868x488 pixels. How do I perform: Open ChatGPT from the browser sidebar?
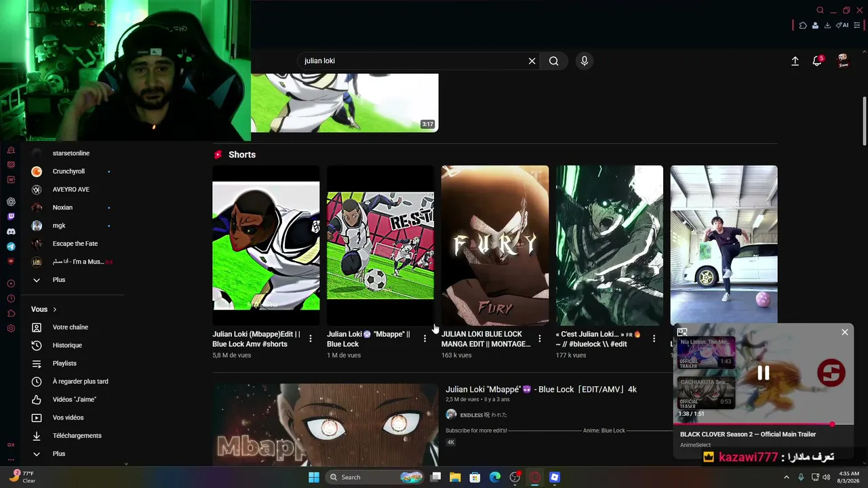coord(11,201)
